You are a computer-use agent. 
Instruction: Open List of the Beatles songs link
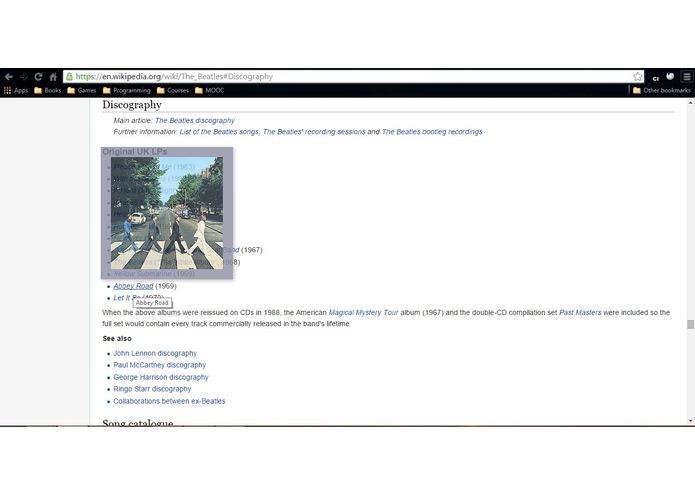pyautogui.click(x=219, y=132)
